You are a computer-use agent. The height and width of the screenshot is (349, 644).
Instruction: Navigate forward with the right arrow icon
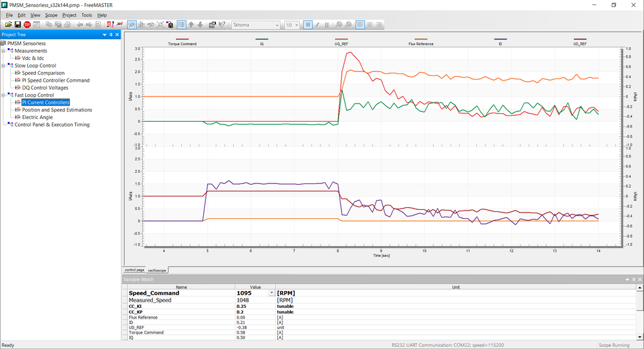point(89,24)
